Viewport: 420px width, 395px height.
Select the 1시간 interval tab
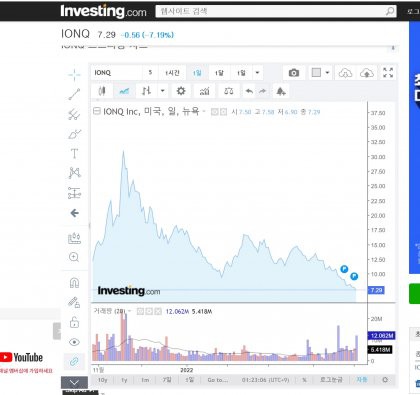click(x=173, y=73)
